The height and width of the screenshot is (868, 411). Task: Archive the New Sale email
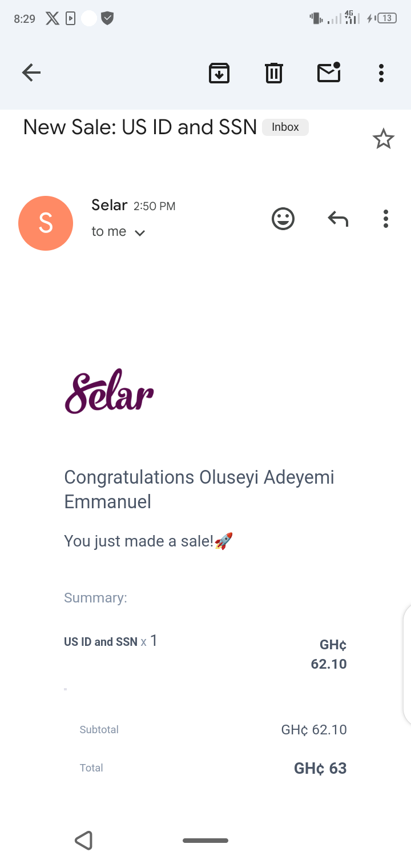coord(219,73)
